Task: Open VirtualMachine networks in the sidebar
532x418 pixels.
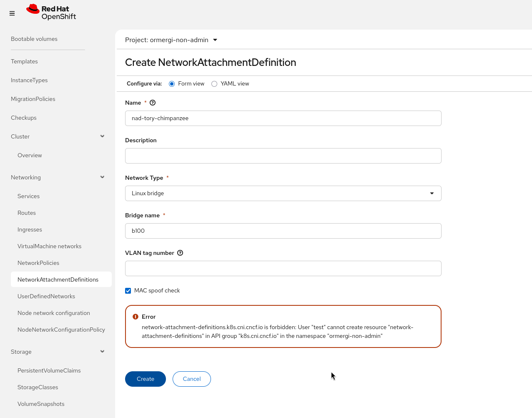Action: click(50, 246)
